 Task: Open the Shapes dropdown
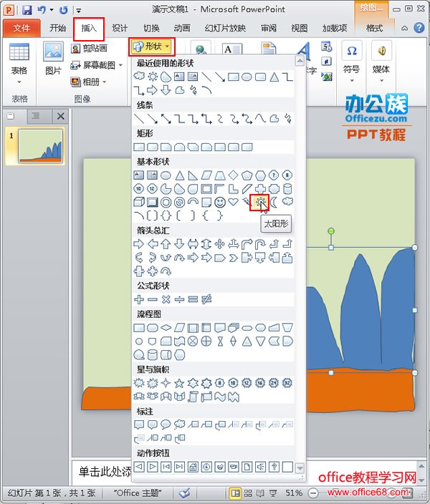(152, 47)
